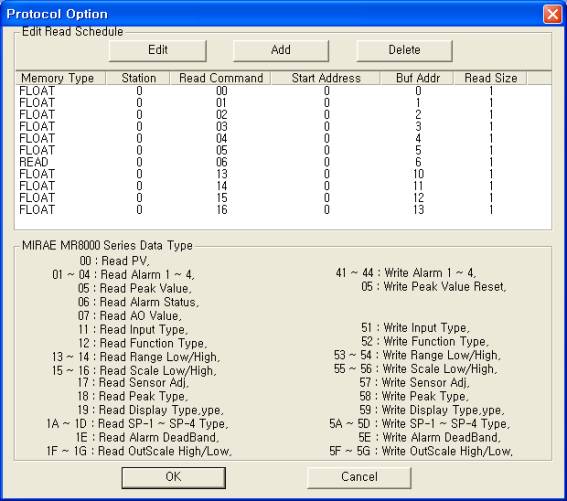567x501 pixels.
Task: Confirm with the OK button
Action: [174, 477]
